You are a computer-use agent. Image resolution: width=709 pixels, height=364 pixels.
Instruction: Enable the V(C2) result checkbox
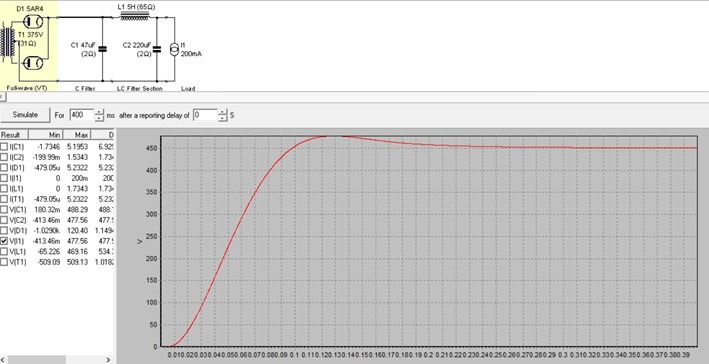click(4, 220)
